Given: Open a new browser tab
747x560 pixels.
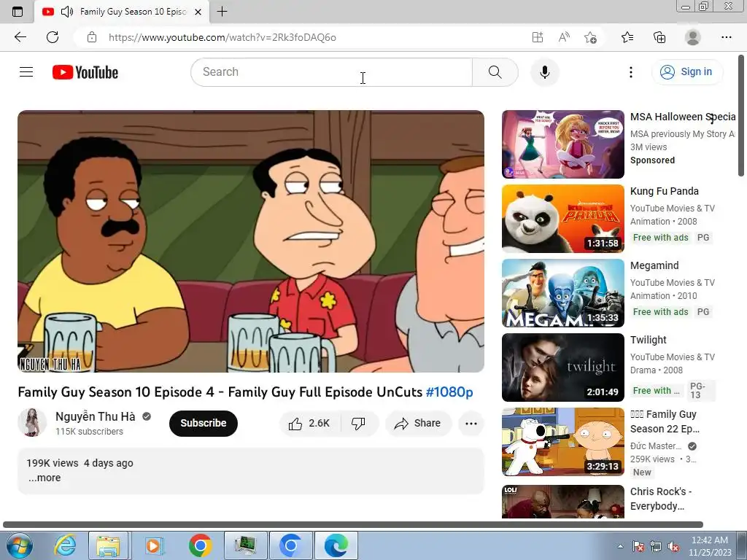Looking at the screenshot, I should 222,12.
